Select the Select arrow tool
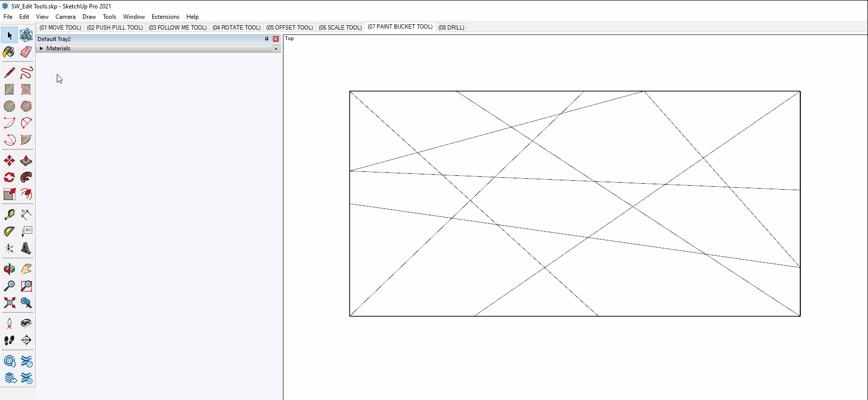The width and height of the screenshot is (868, 400). tap(9, 35)
